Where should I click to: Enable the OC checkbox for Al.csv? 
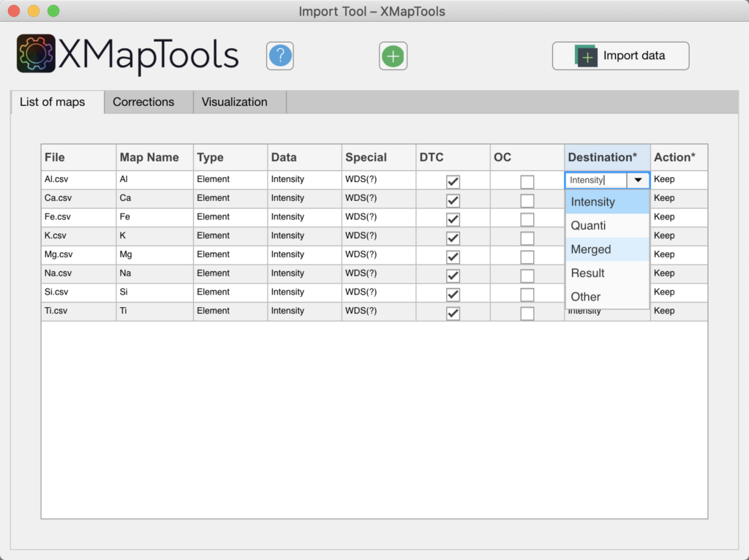point(527,181)
